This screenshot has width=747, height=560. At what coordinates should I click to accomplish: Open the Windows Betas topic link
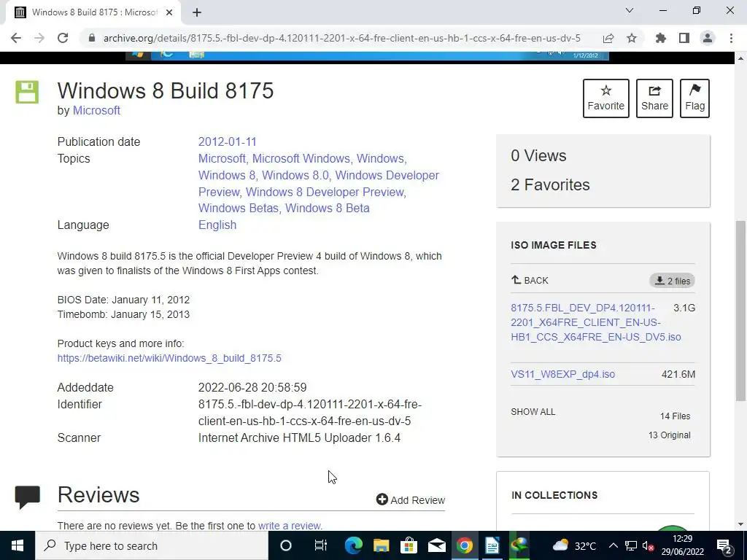click(x=239, y=208)
